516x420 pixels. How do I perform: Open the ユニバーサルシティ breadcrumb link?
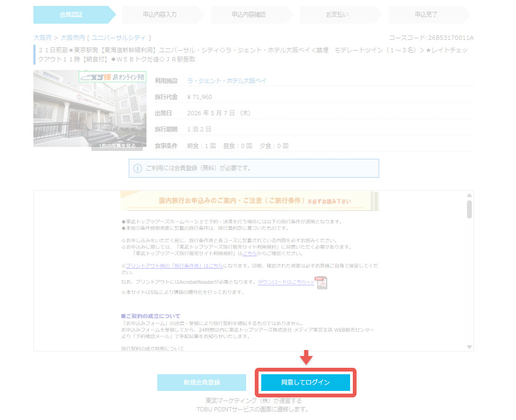tap(118, 38)
